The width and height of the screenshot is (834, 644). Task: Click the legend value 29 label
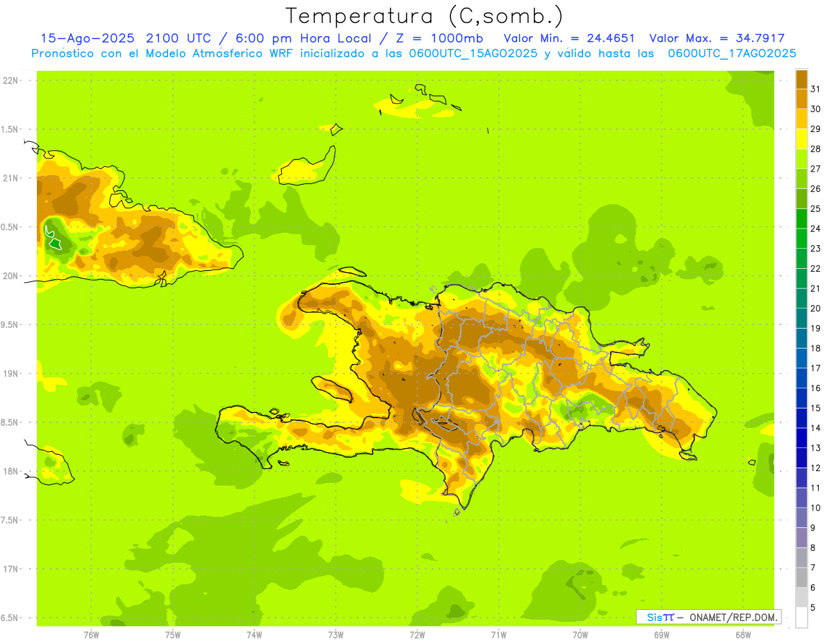[815, 129]
